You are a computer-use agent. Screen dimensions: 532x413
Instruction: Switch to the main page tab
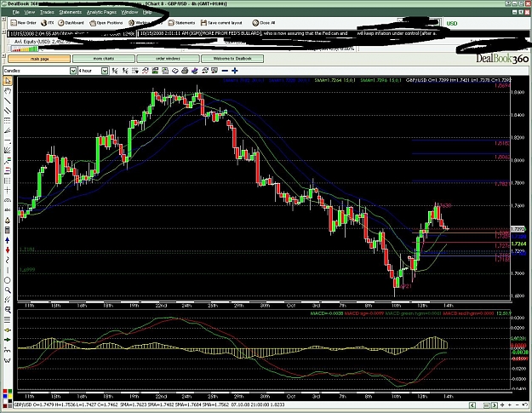click(39, 59)
